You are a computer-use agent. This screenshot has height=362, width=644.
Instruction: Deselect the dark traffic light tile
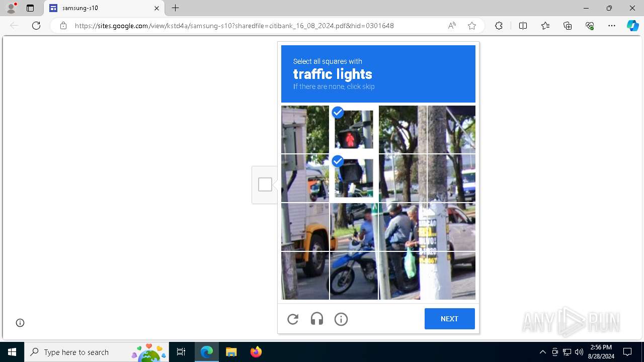pyautogui.click(x=354, y=178)
